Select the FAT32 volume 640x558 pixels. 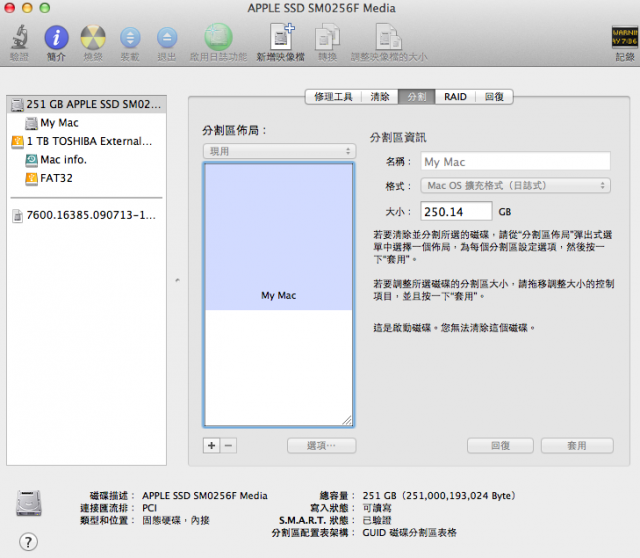tap(87, 178)
